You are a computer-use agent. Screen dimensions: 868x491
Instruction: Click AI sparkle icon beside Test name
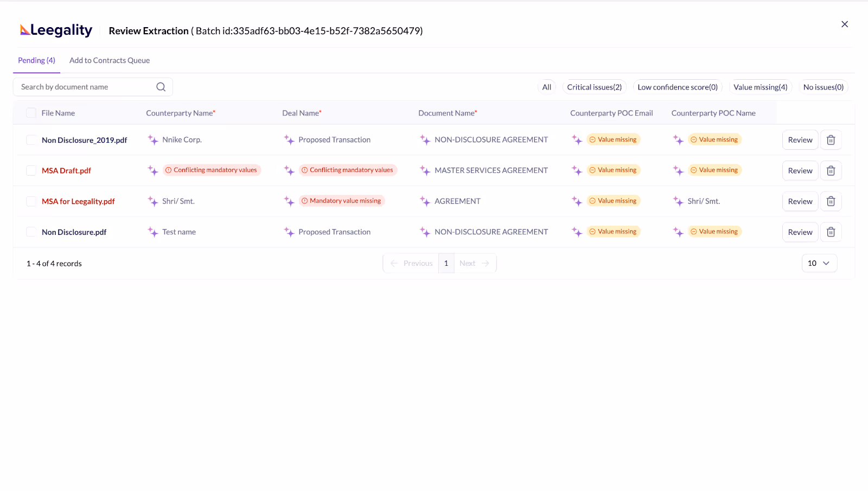pyautogui.click(x=153, y=232)
